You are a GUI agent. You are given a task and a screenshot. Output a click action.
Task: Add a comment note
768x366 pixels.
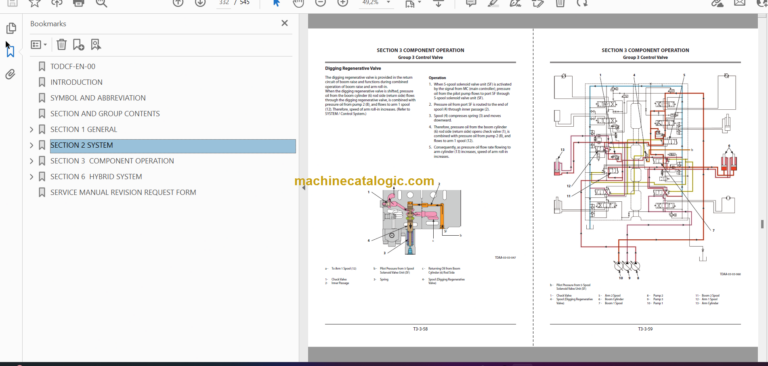[471, 2]
